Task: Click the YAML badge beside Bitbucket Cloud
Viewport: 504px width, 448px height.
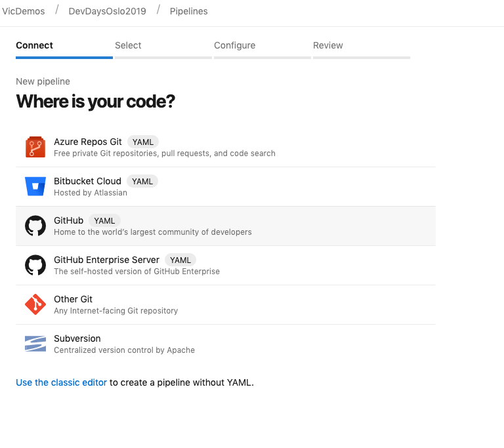Action: point(142,181)
